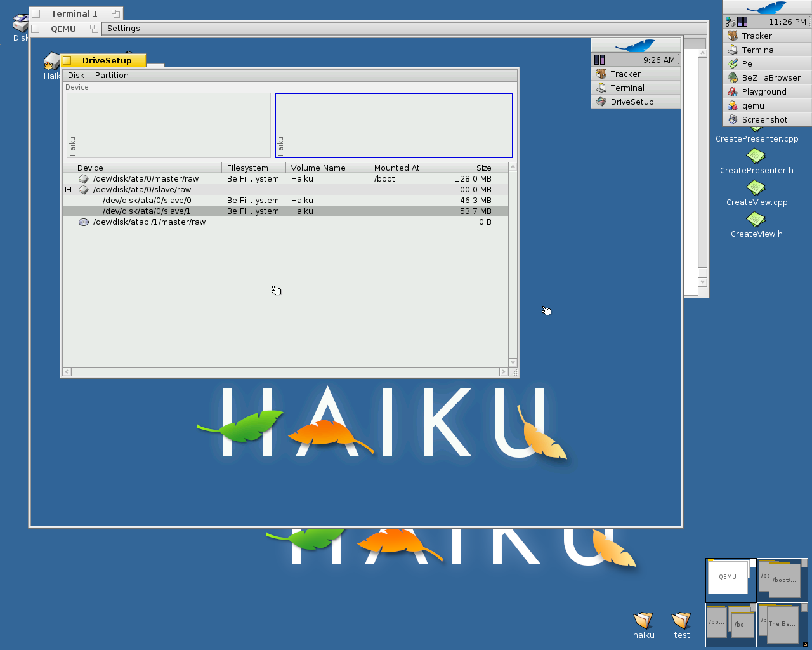This screenshot has width=812, height=650.
Task: Click the atapi CD-ROM device icon
Action: coord(84,222)
